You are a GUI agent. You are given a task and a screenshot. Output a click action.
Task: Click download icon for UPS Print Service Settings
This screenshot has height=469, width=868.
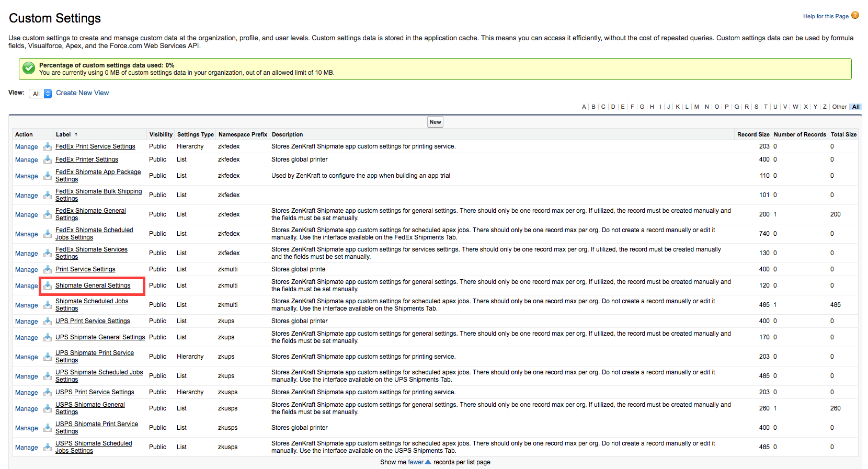pos(47,321)
